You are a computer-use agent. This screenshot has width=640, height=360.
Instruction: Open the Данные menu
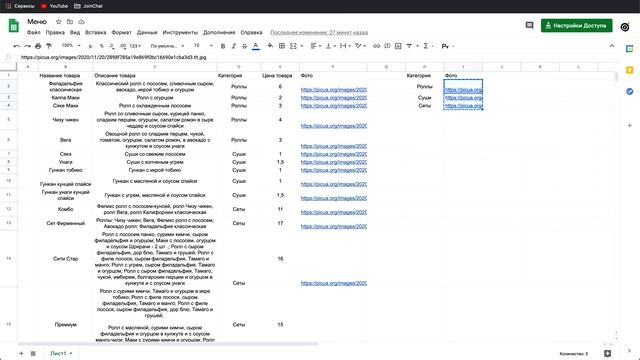click(x=147, y=32)
